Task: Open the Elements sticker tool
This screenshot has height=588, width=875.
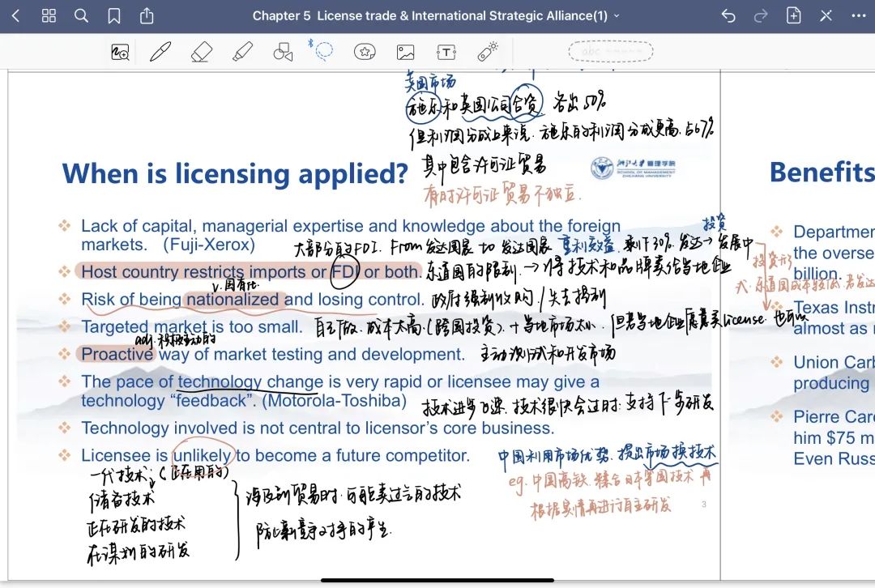Action: click(365, 53)
